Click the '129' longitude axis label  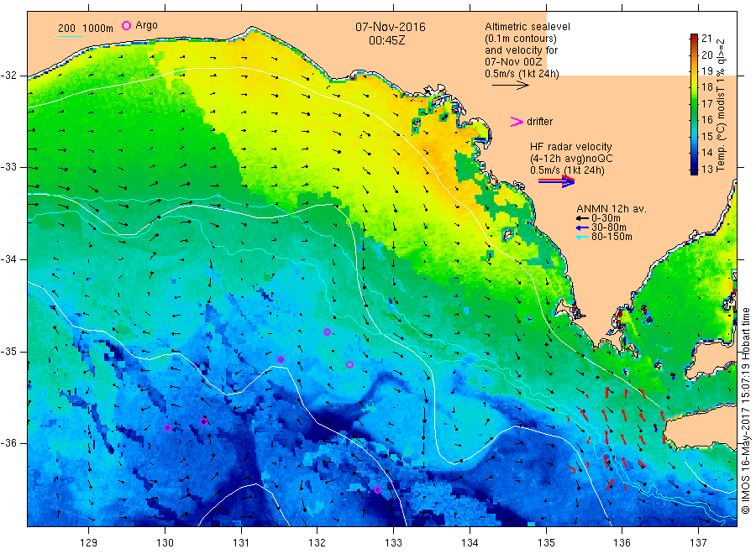[89, 543]
